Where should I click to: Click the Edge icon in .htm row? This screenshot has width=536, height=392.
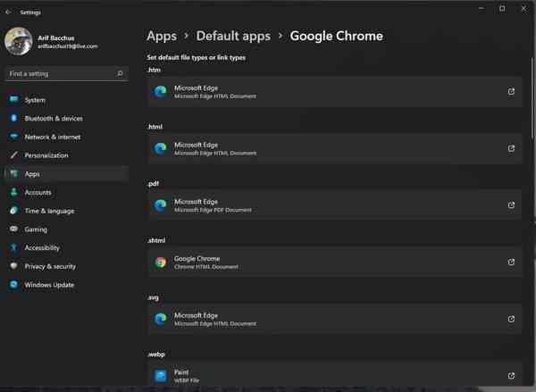point(160,92)
